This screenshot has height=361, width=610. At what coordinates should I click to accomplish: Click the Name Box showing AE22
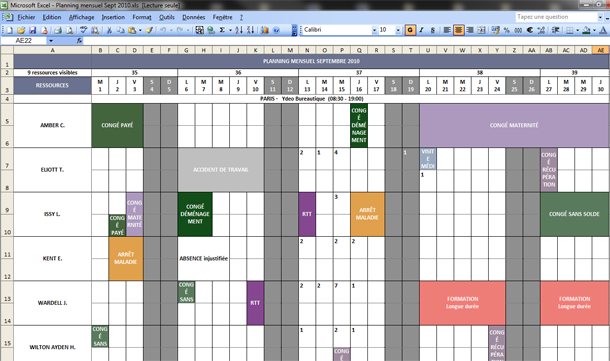[x=24, y=40]
